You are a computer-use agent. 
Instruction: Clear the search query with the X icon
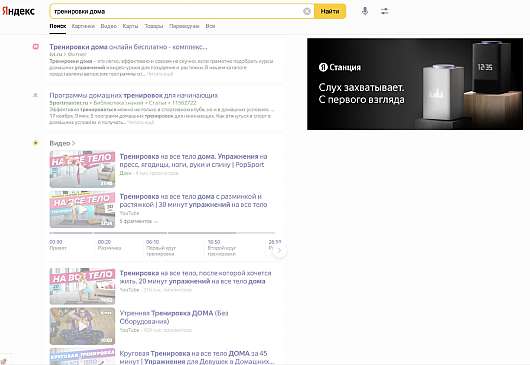(307, 11)
